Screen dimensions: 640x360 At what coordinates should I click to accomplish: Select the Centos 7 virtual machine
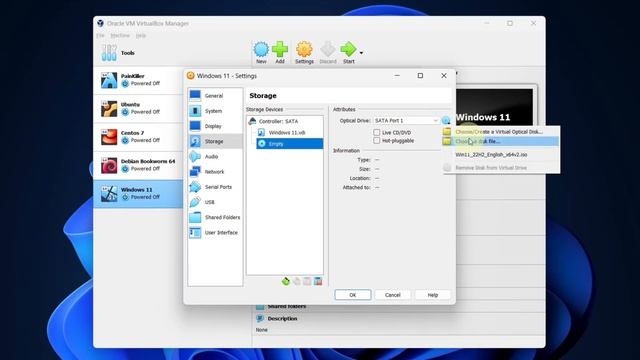pyautogui.click(x=138, y=137)
